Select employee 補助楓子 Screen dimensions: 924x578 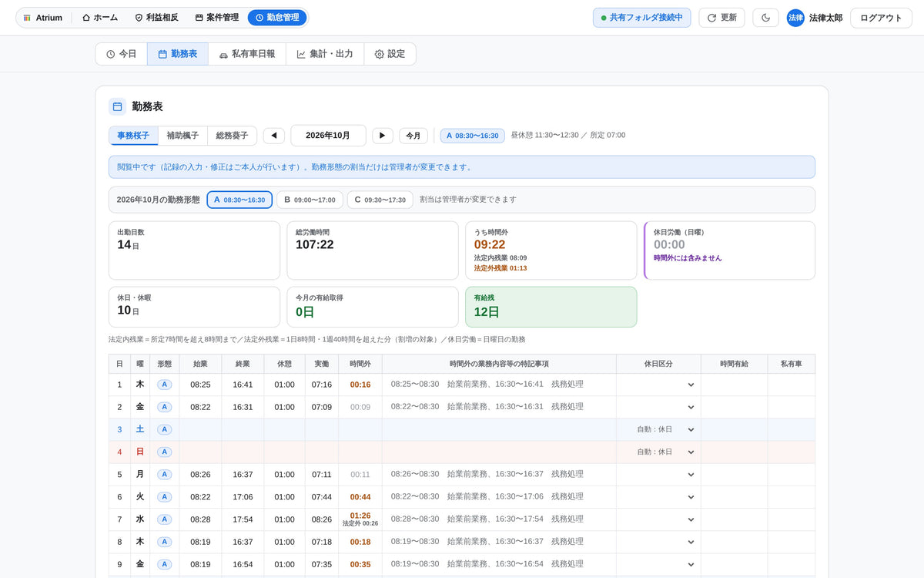pyautogui.click(x=182, y=136)
